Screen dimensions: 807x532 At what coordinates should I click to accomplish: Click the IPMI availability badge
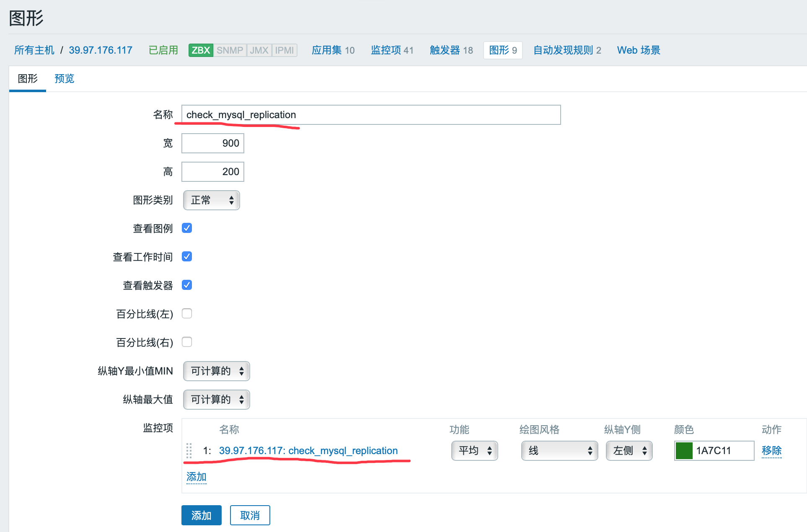(x=285, y=50)
